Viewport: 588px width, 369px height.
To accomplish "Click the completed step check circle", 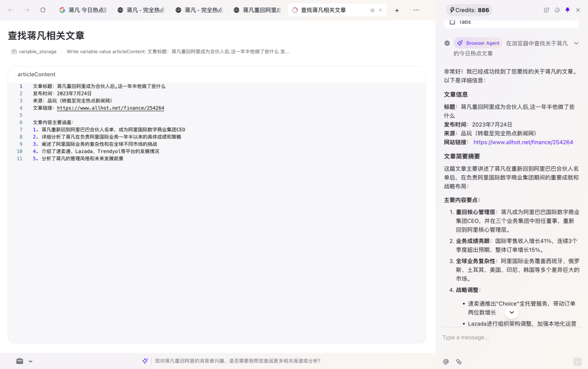I will [x=447, y=43].
